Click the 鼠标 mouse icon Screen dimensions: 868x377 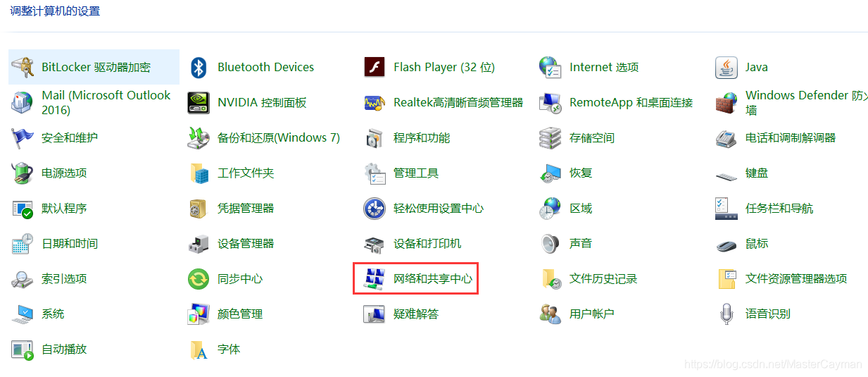(x=727, y=244)
